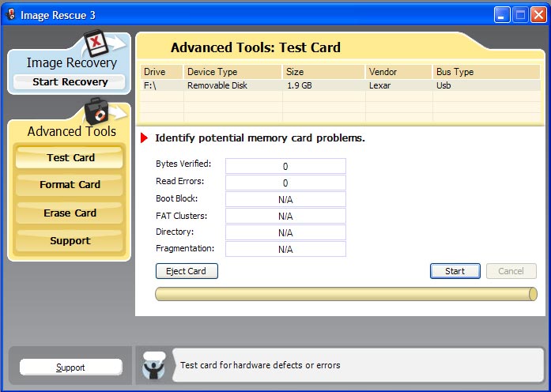The width and height of the screenshot is (551, 392).
Task: Click the Read Errors value field
Action: click(x=285, y=183)
